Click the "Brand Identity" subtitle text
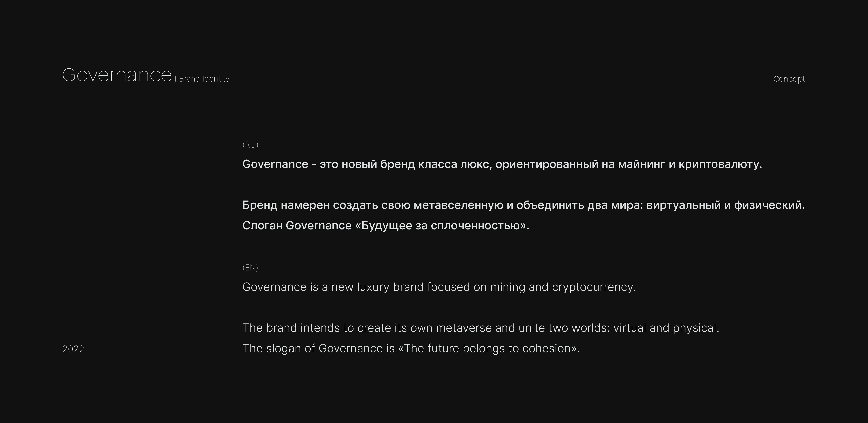Image resolution: width=868 pixels, height=423 pixels. 204,79
